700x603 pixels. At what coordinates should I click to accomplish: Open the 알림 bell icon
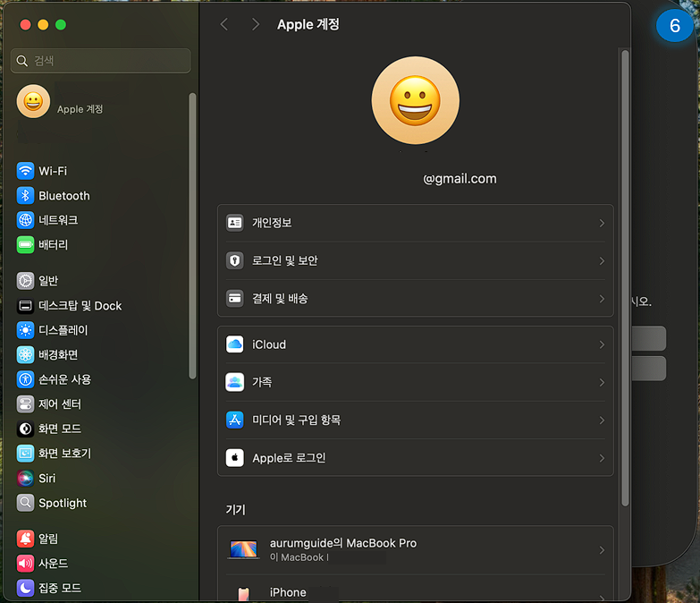(25, 539)
